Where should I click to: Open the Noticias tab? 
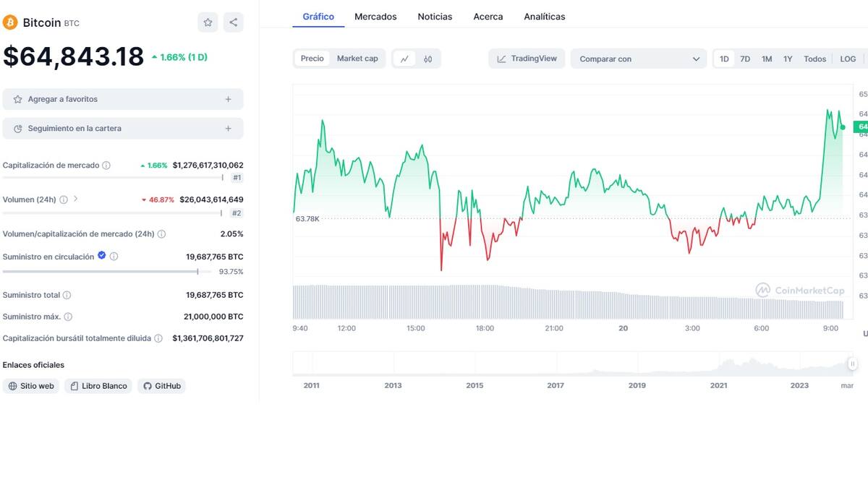tap(435, 16)
